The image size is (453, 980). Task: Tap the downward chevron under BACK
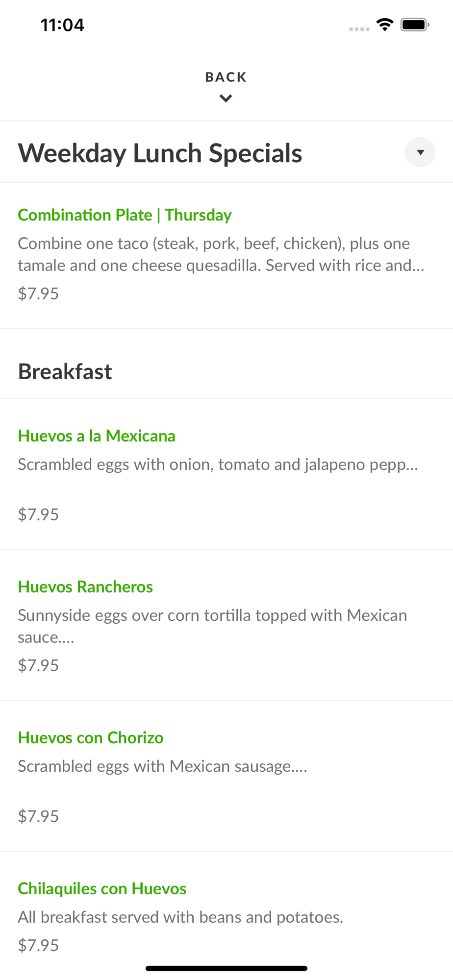click(226, 98)
